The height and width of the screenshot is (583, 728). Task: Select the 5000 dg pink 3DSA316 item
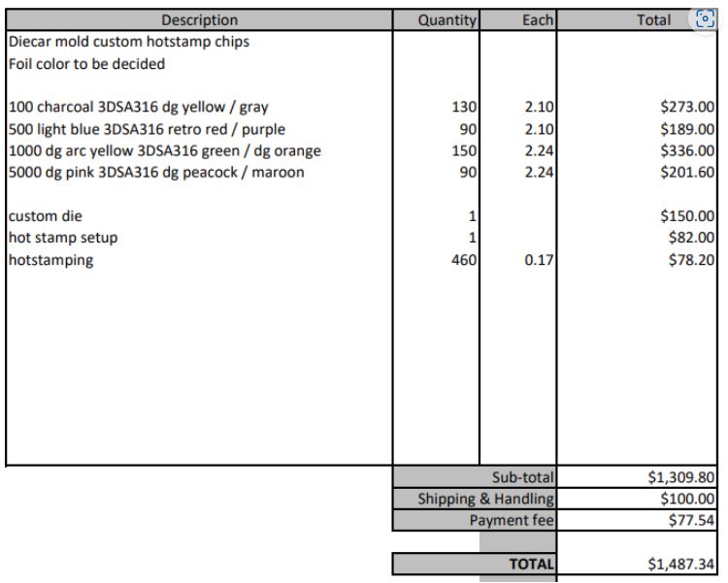(155, 173)
